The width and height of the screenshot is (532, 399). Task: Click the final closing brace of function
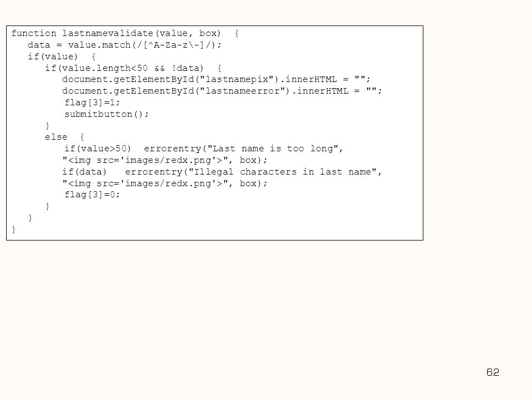coord(13,229)
